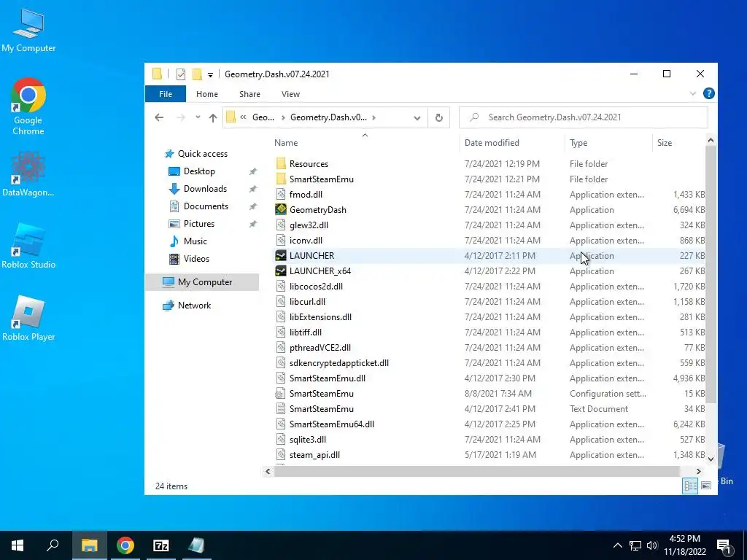Select the fmod.dll file icon
This screenshot has height=560, width=747.
[x=281, y=194]
